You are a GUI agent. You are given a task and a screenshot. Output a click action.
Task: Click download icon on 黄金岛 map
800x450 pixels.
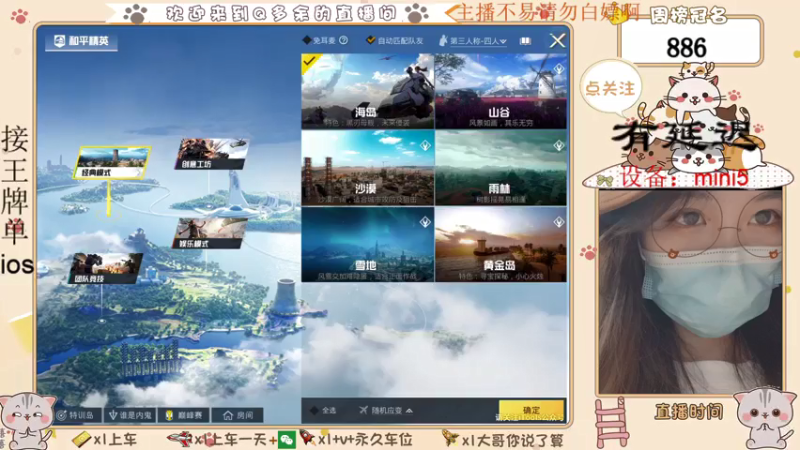(x=559, y=222)
